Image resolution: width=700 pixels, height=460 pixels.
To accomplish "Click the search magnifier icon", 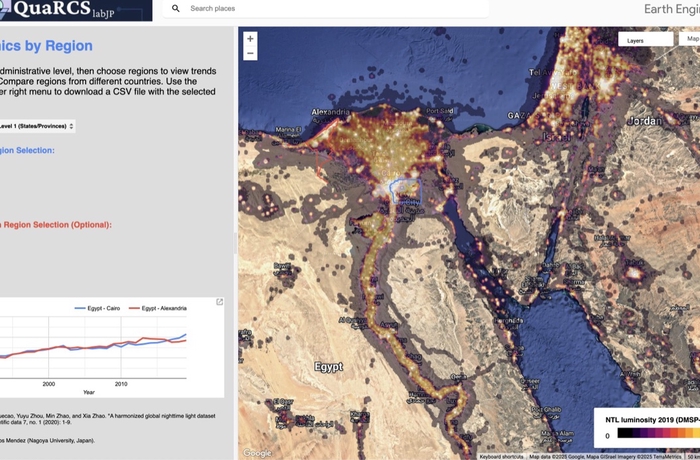I will click(176, 8).
